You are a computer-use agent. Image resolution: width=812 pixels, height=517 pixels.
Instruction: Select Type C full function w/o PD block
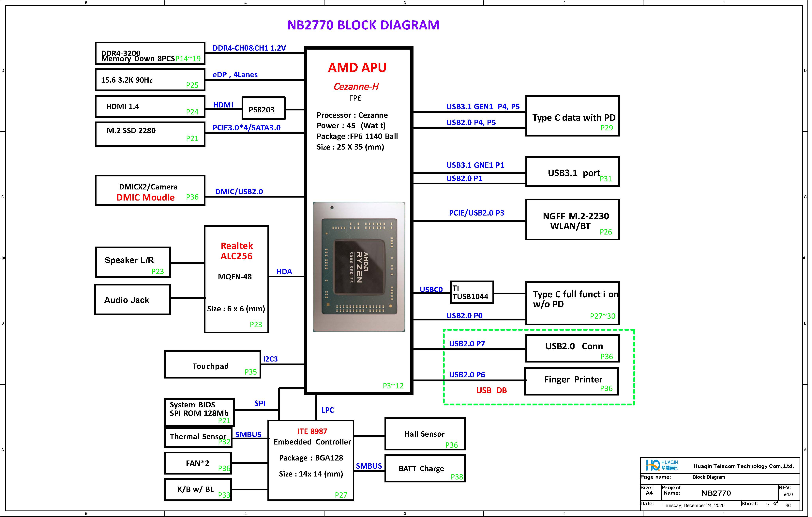click(x=573, y=303)
